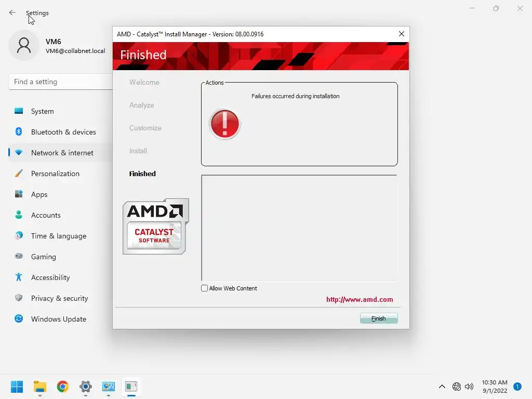The image size is (532, 399).
Task: Open Accessibility in the Settings sidebar
Action: [x=60, y=277]
